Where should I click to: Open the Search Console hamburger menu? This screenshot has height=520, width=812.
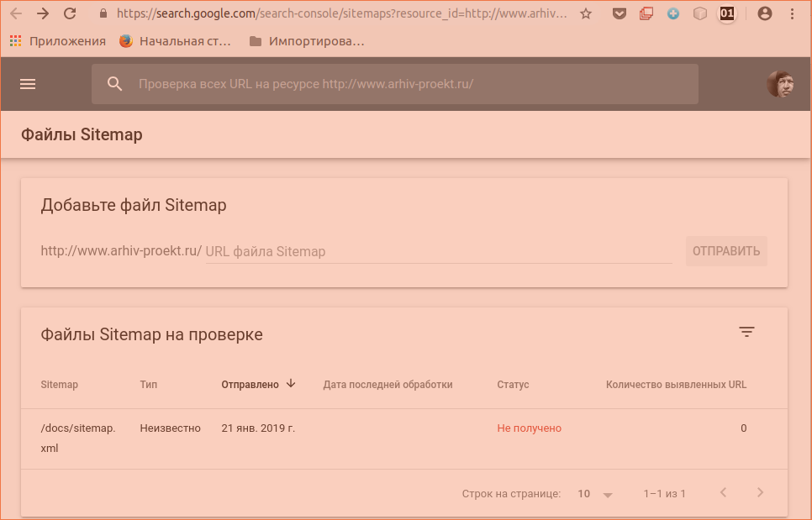28,84
